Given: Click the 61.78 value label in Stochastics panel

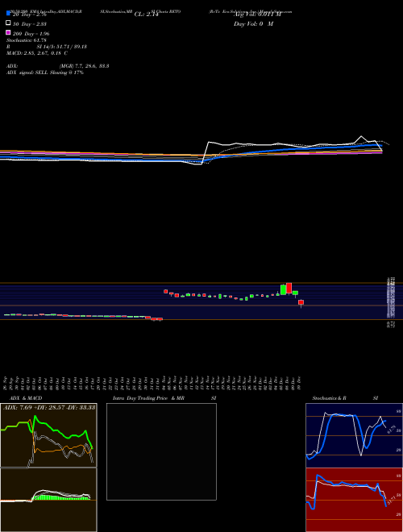Looking at the screenshot, I should [391, 429].
